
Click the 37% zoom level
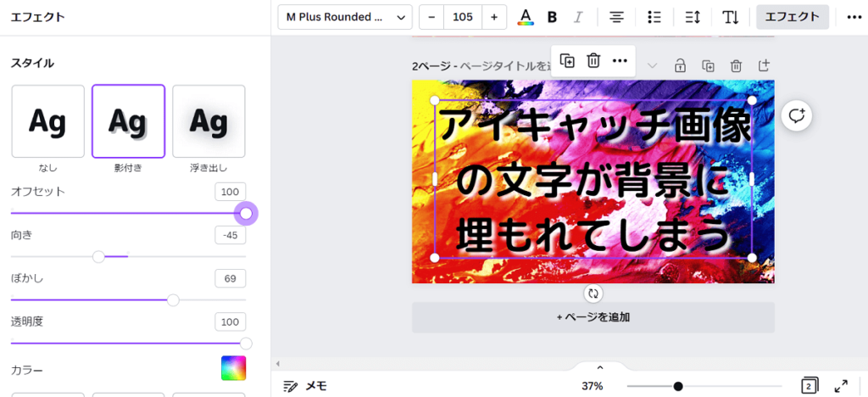click(x=592, y=386)
